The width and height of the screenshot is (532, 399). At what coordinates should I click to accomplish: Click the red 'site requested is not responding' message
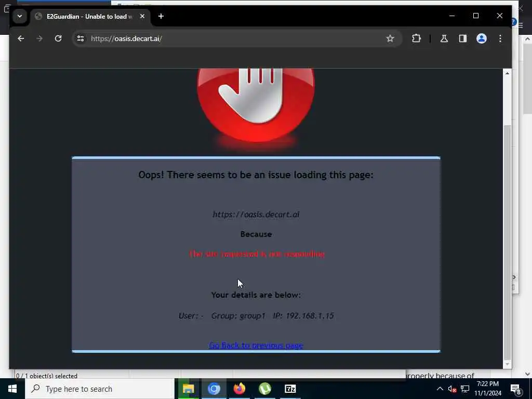(257, 254)
